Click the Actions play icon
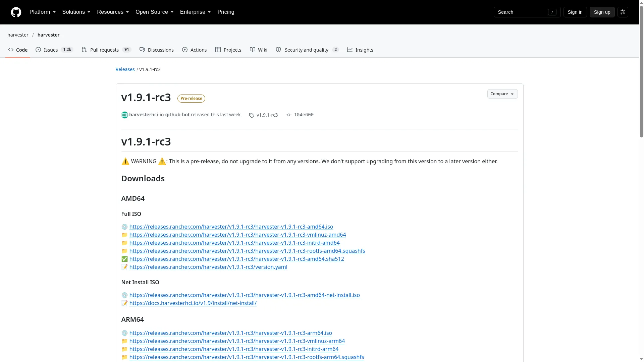644x362 pixels. coord(185,50)
